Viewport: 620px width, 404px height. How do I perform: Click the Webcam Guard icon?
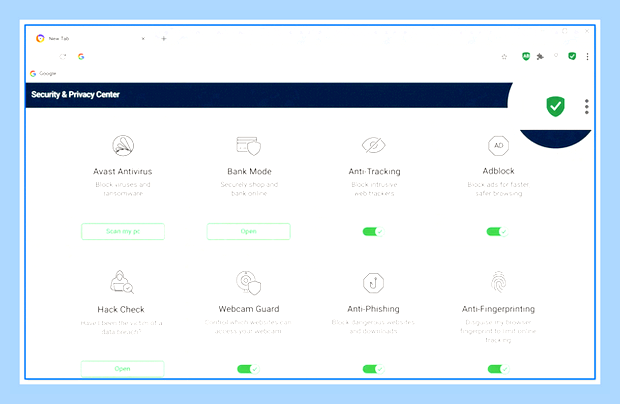click(249, 282)
